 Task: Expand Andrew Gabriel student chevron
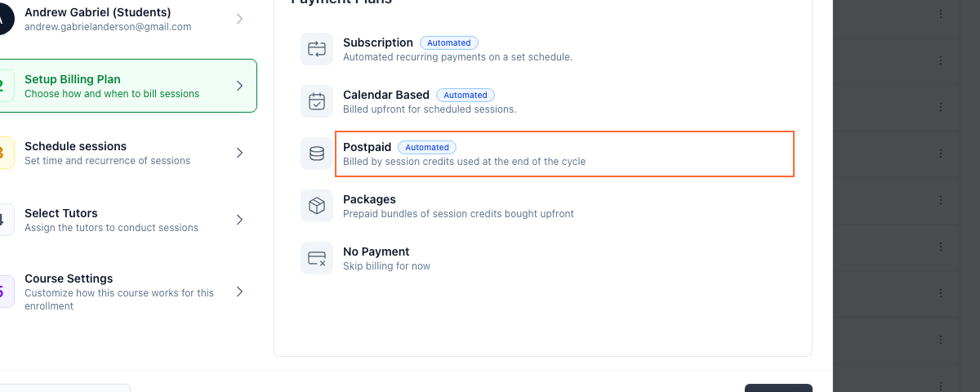click(239, 19)
